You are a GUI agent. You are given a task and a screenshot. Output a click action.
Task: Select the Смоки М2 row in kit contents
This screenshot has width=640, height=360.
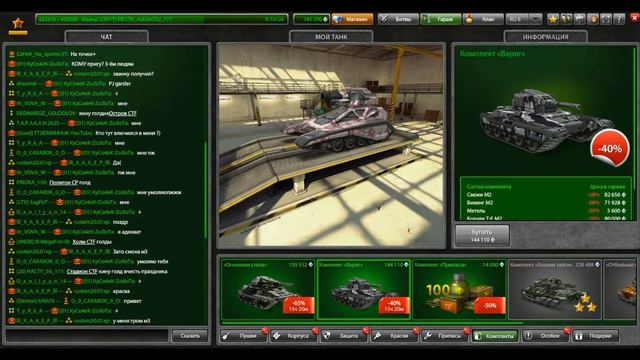[546, 195]
